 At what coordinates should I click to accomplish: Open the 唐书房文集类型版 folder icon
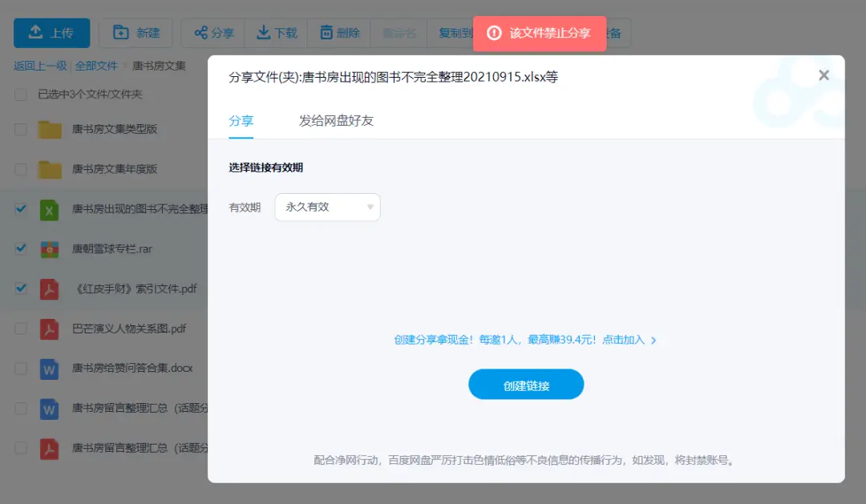click(51, 129)
